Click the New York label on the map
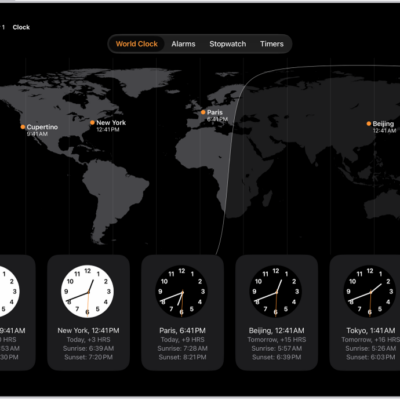 (x=111, y=123)
